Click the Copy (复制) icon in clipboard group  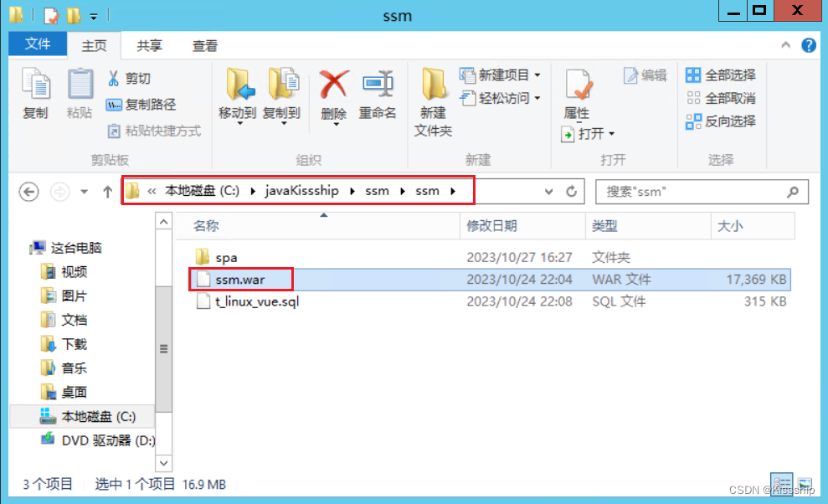pyautogui.click(x=35, y=85)
